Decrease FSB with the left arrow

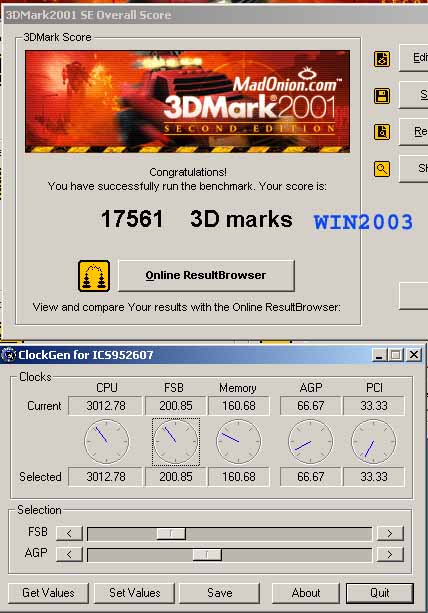pyautogui.click(x=69, y=533)
